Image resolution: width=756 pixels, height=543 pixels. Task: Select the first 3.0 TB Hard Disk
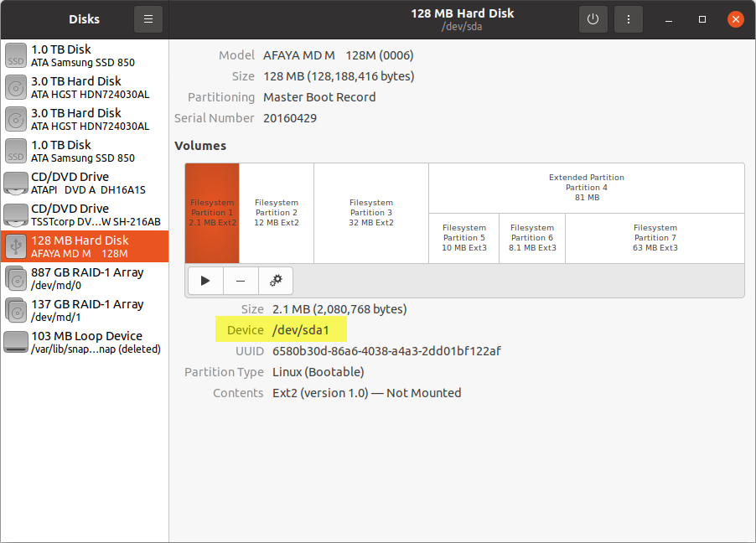point(84,88)
